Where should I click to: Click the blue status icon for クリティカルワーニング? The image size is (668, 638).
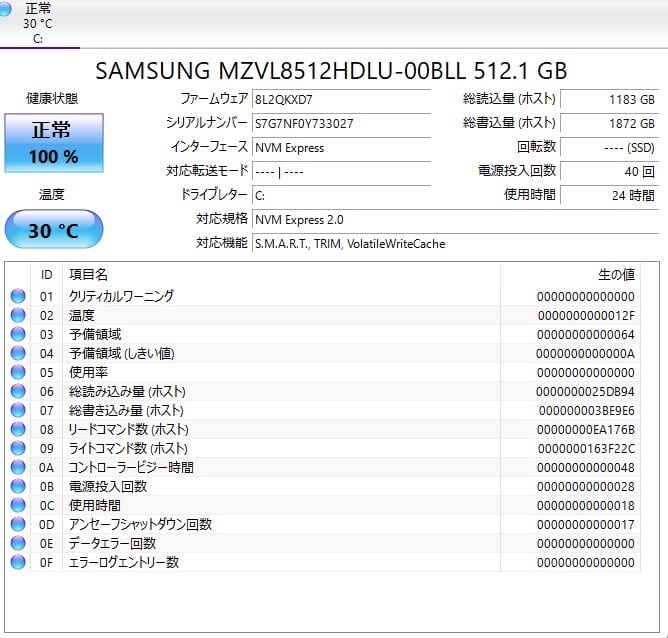coord(18,296)
